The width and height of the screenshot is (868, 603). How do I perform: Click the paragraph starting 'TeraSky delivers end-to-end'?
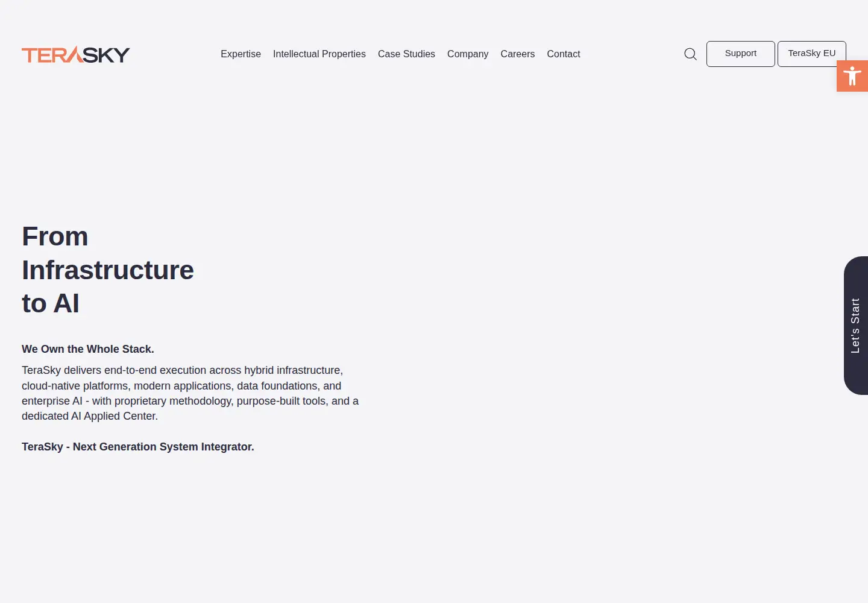coord(190,393)
